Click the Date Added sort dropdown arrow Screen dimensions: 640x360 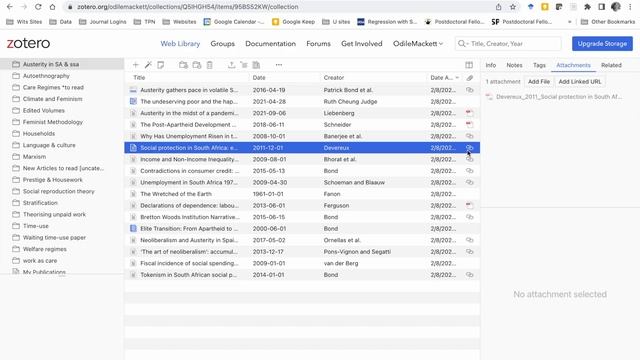(458, 78)
